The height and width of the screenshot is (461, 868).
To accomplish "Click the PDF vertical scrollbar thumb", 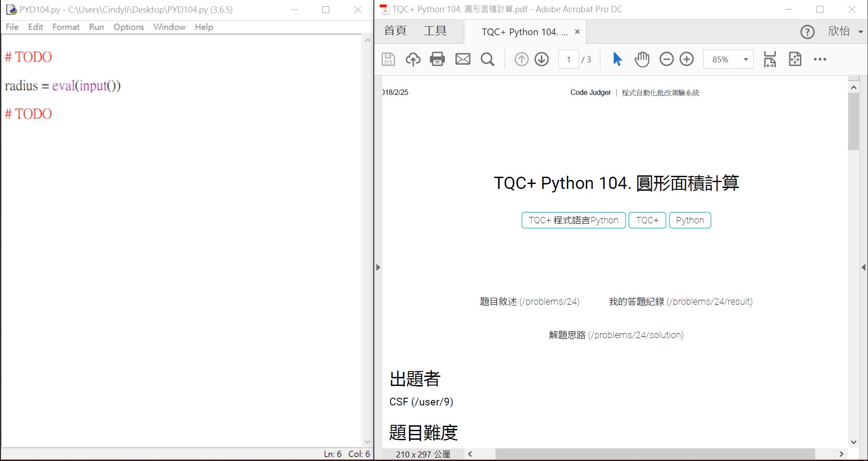I will (x=854, y=121).
